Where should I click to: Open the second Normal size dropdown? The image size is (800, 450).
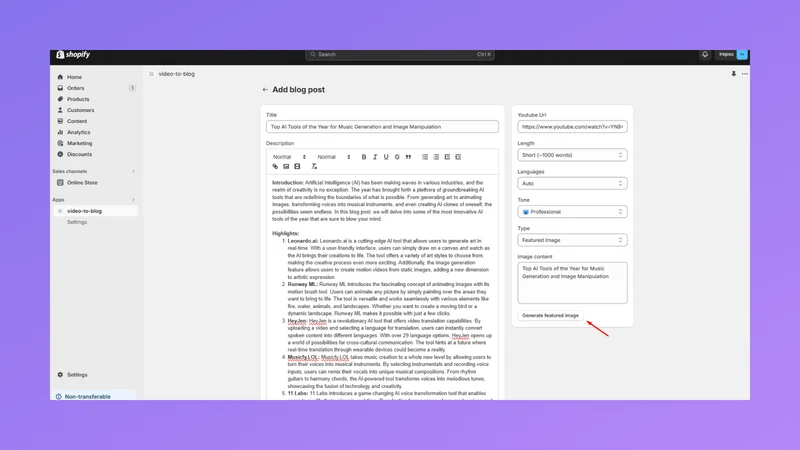click(x=333, y=157)
